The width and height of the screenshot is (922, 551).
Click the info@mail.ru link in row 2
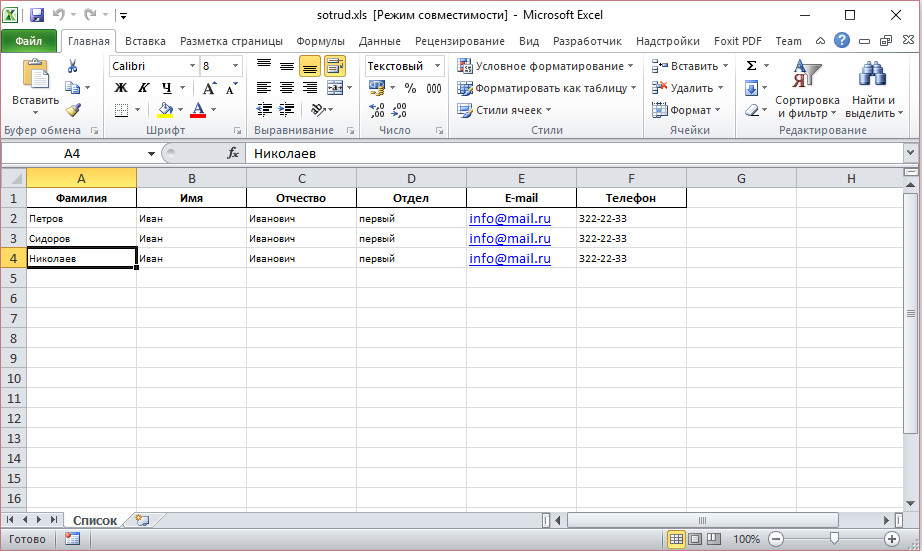click(x=510, y=218)
